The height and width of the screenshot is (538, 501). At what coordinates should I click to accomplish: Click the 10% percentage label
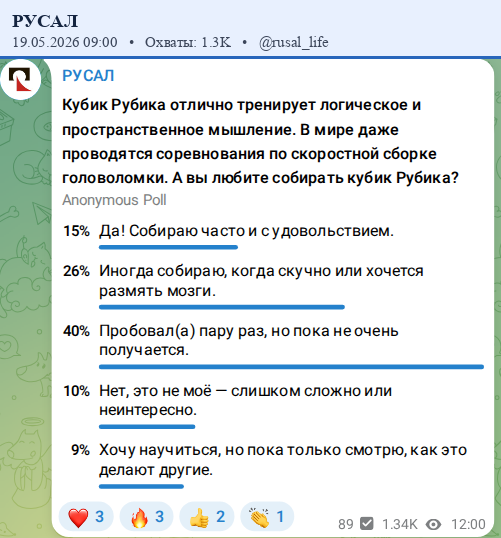click(77, 391)
